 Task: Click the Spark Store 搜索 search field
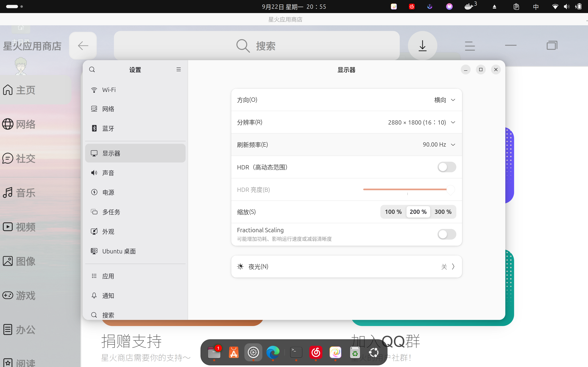point(257,46)
